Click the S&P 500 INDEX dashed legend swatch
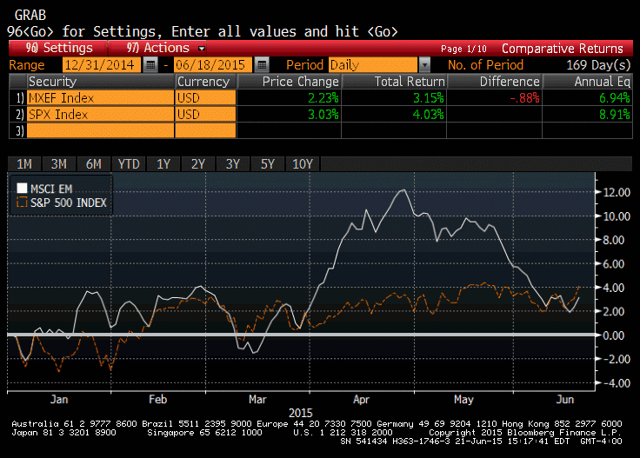Image resolution: width=640 pixels, height=458 pixels. [22, 202]
